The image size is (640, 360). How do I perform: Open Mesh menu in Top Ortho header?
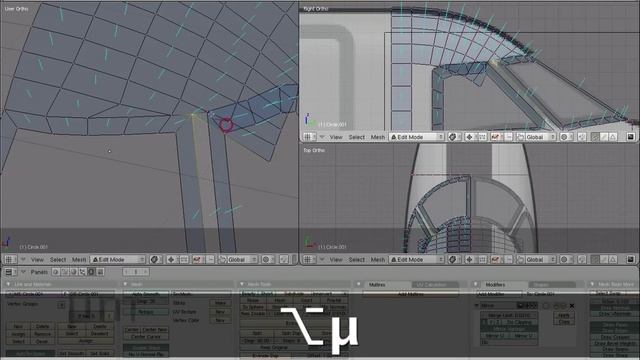click(378, 260)
